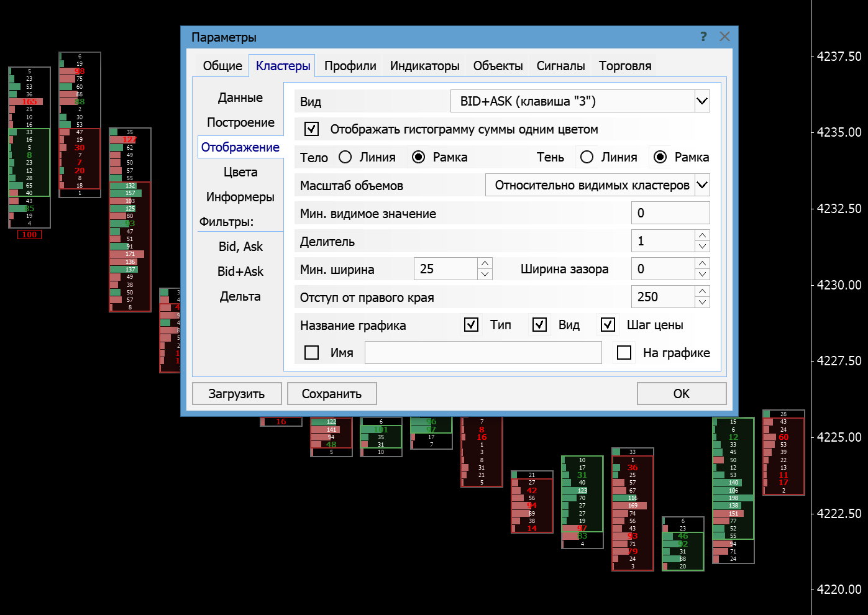Uncheck the Шаг цены checkbox
This screenshot has width=868, height=615.
point(608,325)
